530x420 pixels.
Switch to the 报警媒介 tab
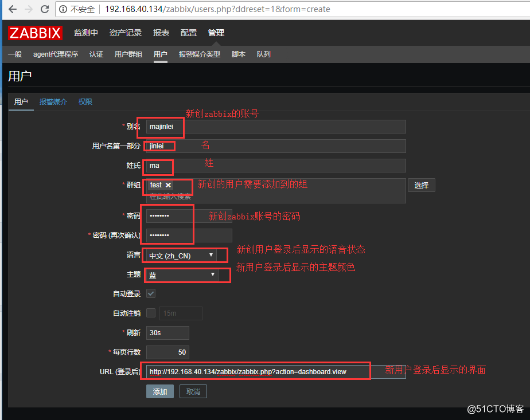click(53, 101)
